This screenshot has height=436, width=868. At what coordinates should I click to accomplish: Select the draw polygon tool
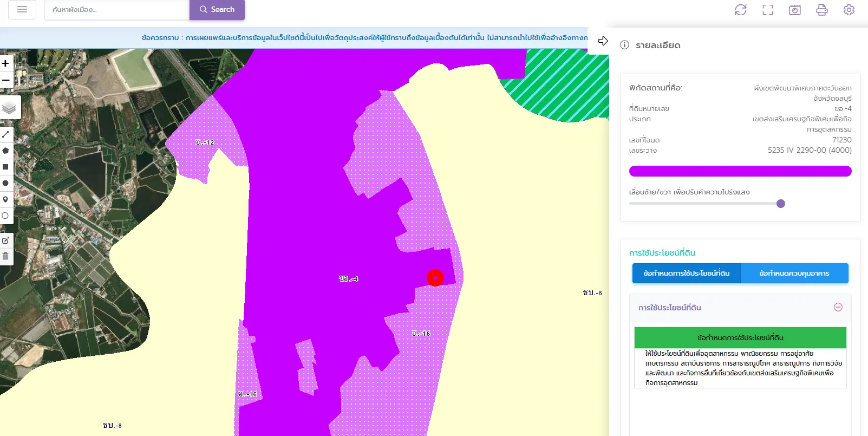[x=6, y=151]
